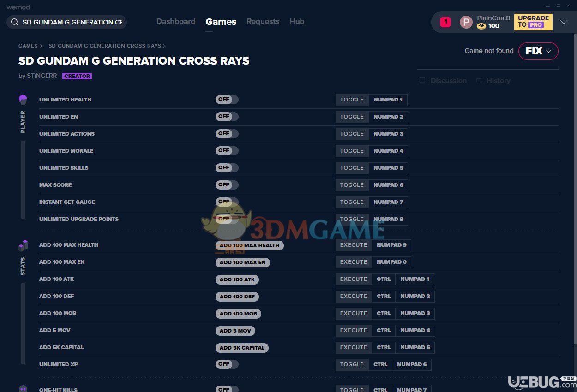This screenshot has width=577, height=392.
Task: Select the Games tab
Action: 221,22
